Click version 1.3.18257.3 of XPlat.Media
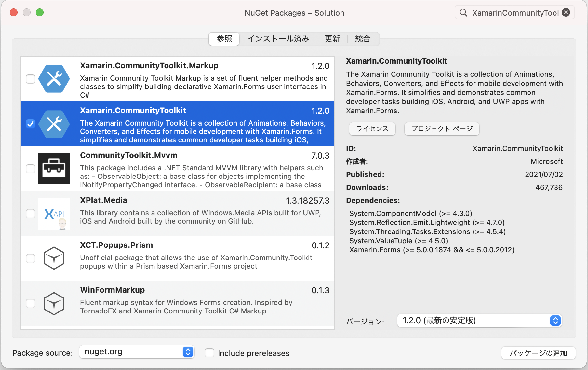588x370 pixels. click(308, 201)
